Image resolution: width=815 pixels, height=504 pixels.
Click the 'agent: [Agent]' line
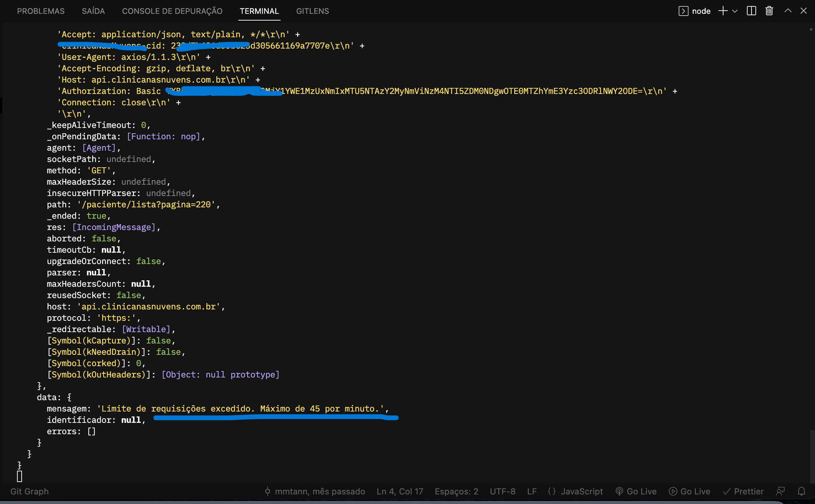tap(84, 148)
